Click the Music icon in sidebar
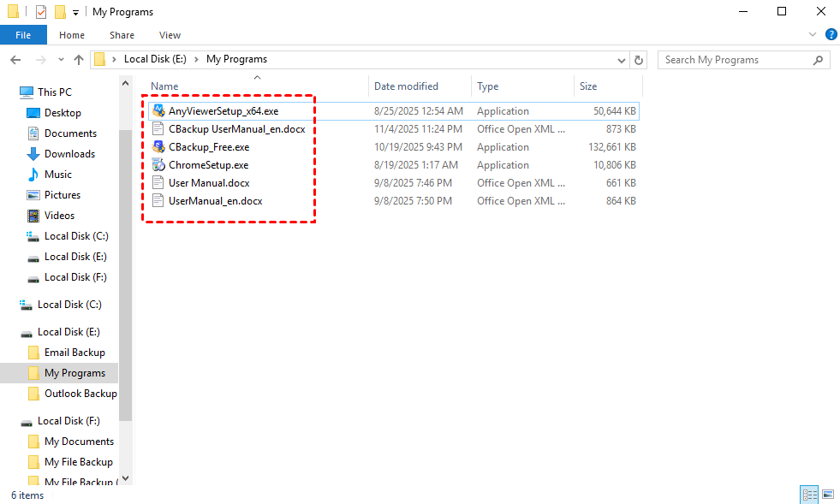This screenshot has height=504, width=840. [33, 175]
